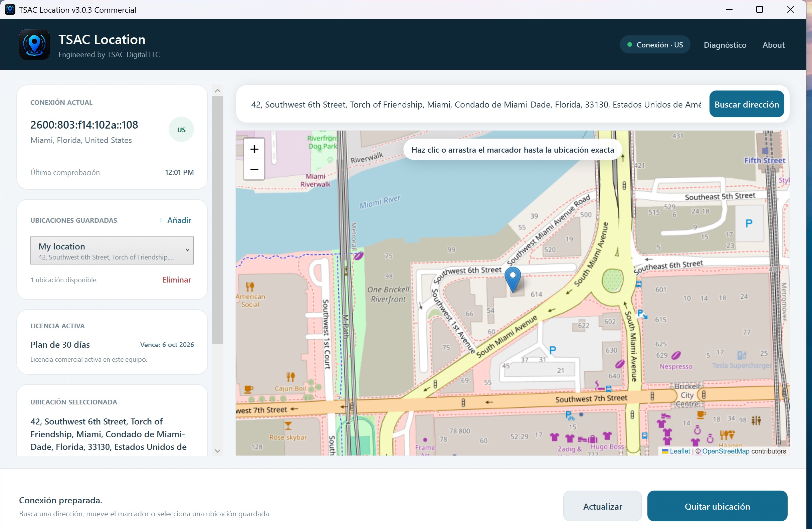Image resolution: width=812 pixels, height=529 pixels.
Task: Click the Vence: 6 oct 2026 text
Action: coord(167,345)
